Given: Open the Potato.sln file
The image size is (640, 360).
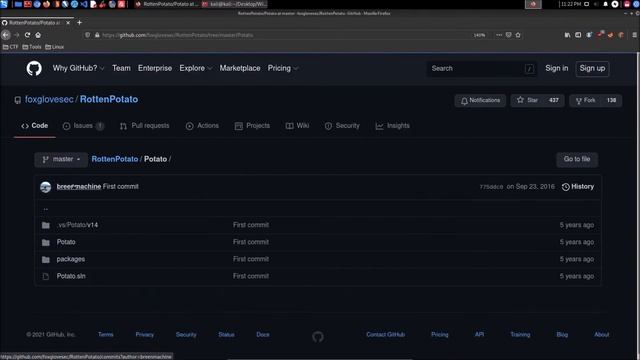Looking at the screenshot, I should tap(71, 276).
